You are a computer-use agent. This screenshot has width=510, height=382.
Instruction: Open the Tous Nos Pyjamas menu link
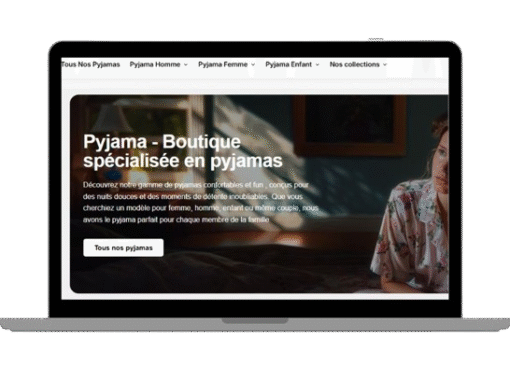point(91,64)
